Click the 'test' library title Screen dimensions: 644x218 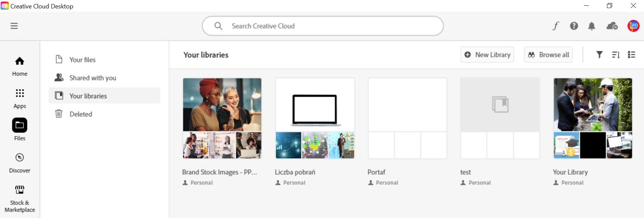(x=465, y=172)
